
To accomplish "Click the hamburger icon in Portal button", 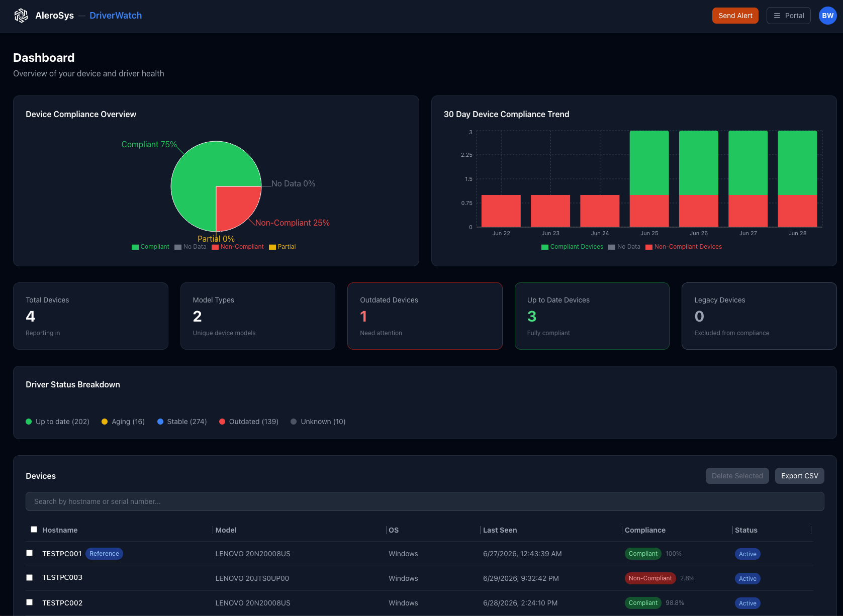I will click(x=777, y=16).
